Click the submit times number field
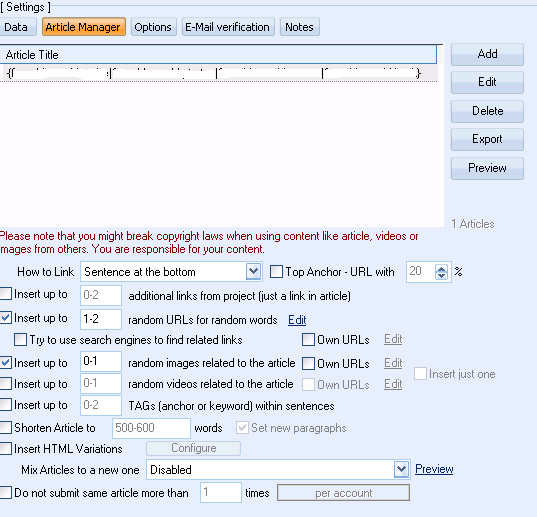 click(x=221, y=493)
